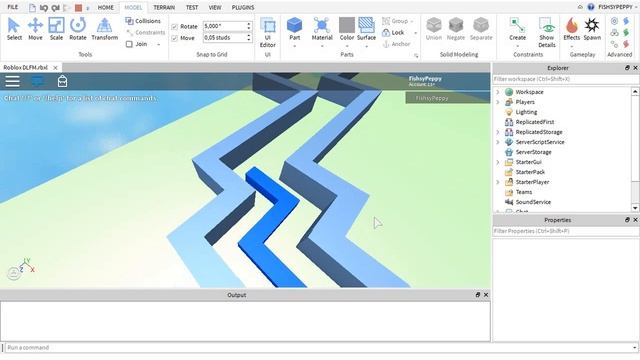Image resolution: width=640 pixels, height=360 pixels.
Task: Open the Transform tool
Action: 104,29
